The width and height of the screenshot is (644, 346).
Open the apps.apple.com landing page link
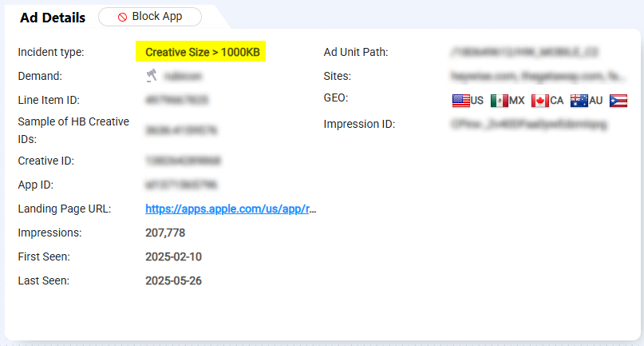pos(231,209)
